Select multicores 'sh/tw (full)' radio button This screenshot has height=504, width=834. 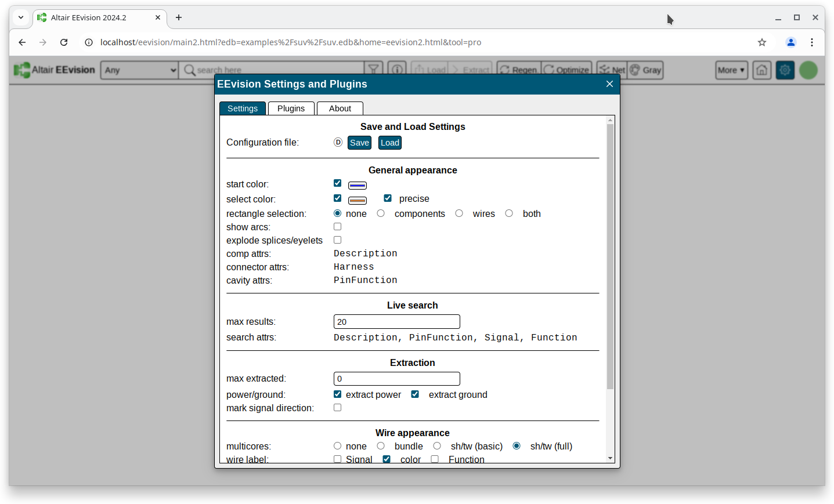[517, 446]
